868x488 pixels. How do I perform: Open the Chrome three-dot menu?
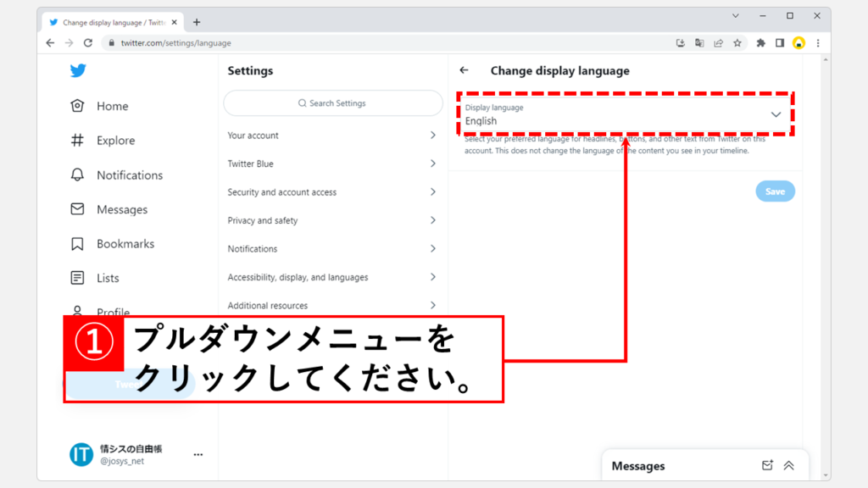point(818,43)
